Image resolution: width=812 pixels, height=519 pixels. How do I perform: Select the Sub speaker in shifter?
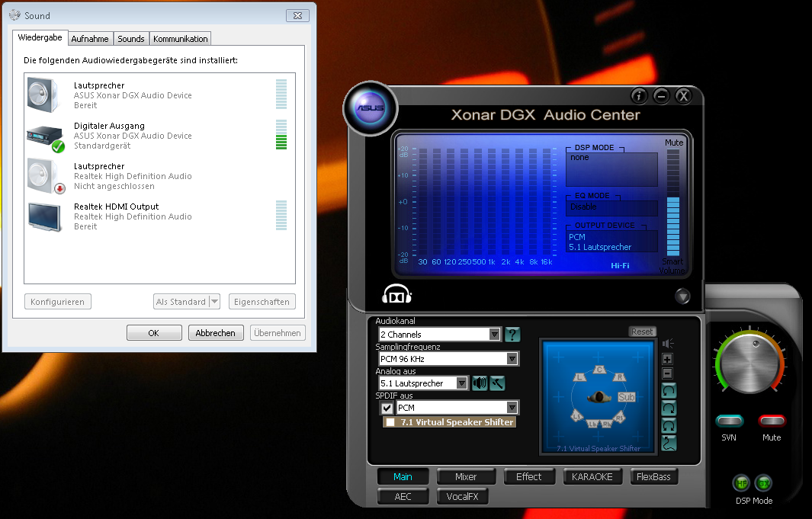[x=626, y=397]
